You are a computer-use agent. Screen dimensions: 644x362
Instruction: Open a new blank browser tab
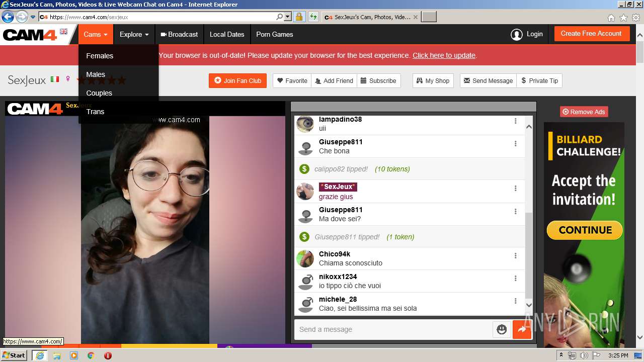429,17
